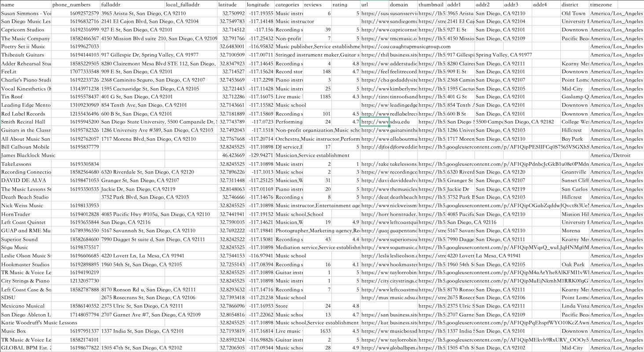
Task: Click the 'Oak Park' district cell
Action: click(x=575, y=264)
